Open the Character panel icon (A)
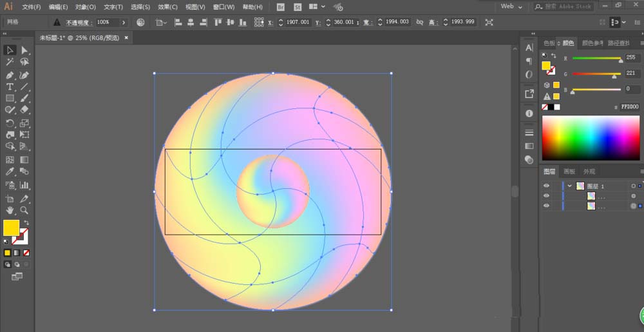This screenshot has height=332, width=644. (529, 48)
